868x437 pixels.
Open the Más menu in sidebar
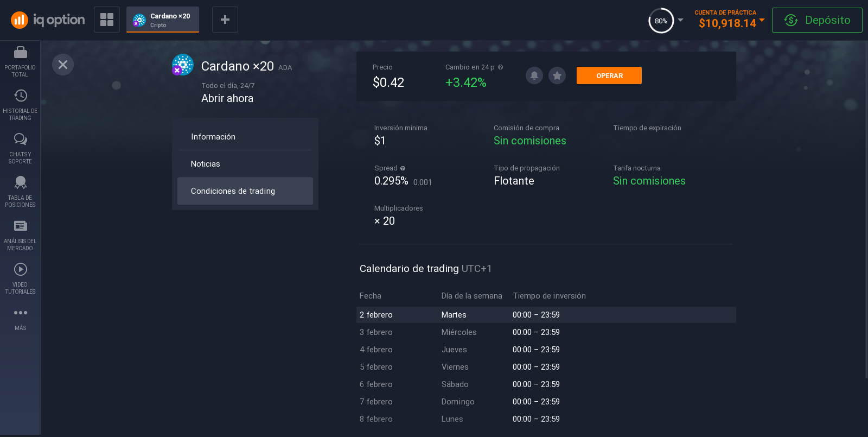(x=20, y=319)
